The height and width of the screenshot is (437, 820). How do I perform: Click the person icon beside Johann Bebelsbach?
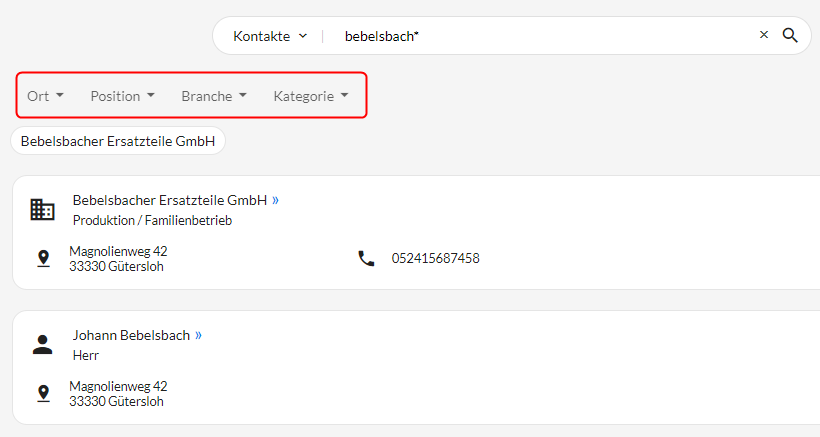coord(42,344)
